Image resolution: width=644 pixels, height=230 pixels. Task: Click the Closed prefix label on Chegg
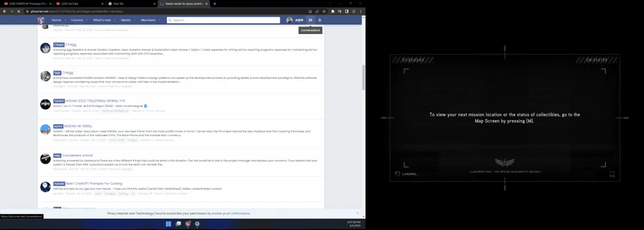pyautogui.click(x=58, y=44)
